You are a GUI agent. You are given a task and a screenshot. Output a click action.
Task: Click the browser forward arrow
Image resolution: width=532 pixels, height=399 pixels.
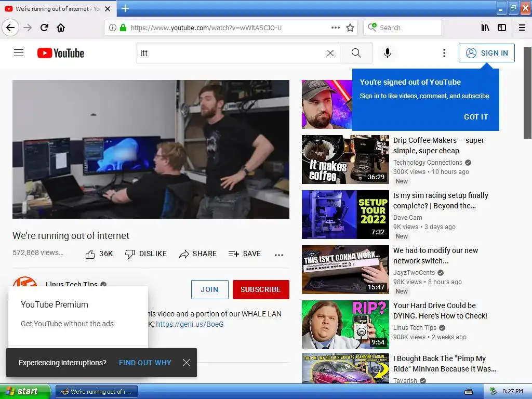coord(28,28)
